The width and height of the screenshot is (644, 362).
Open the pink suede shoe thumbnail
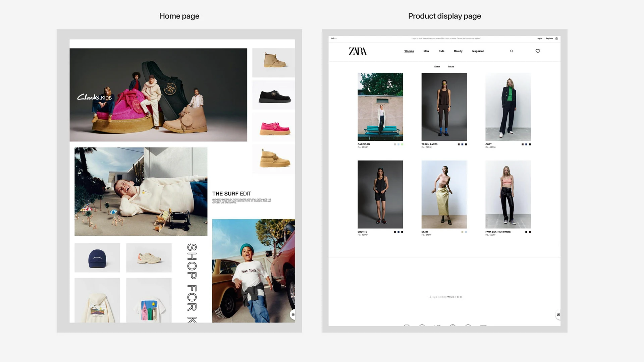coord(273,127)
